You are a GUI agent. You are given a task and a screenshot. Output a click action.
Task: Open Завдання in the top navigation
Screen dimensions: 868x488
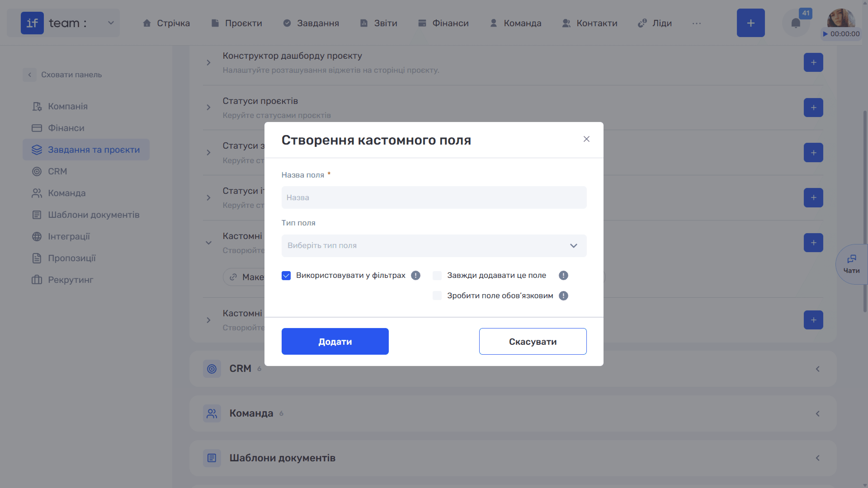click(x=311, y=23)
